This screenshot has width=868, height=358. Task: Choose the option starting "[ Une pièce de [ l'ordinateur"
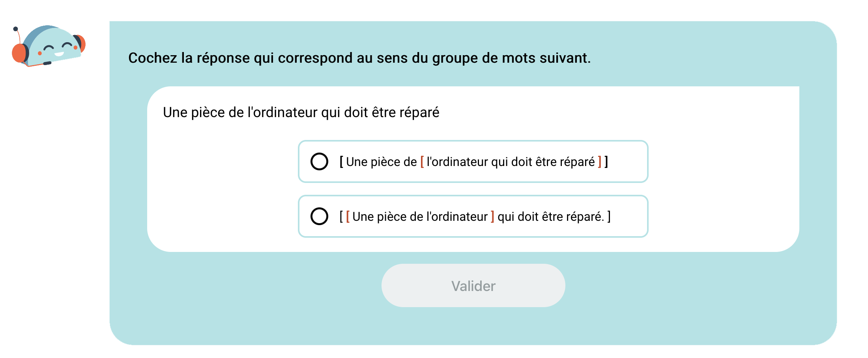[473, 162]
